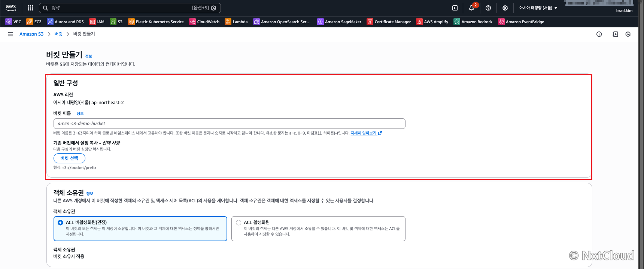Screen dimensions: 644x269
Task: Click the rightmost hexagon icon under header
Action: (628, 34)
